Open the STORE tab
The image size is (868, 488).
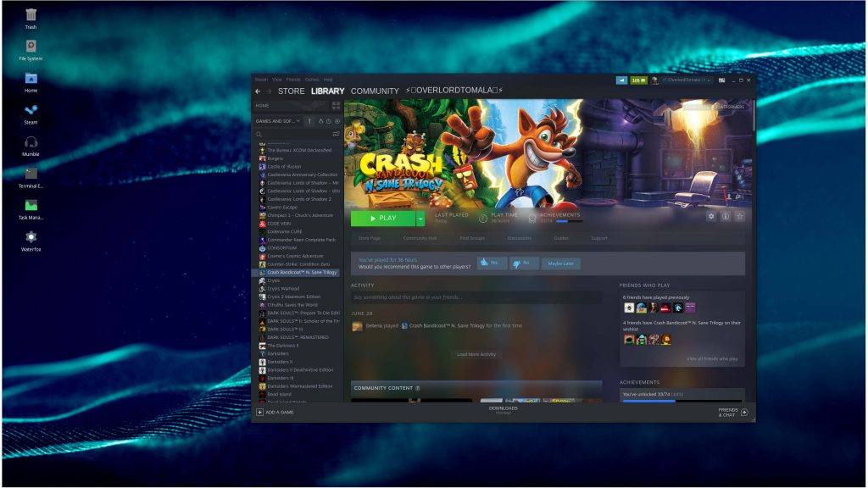291,91
